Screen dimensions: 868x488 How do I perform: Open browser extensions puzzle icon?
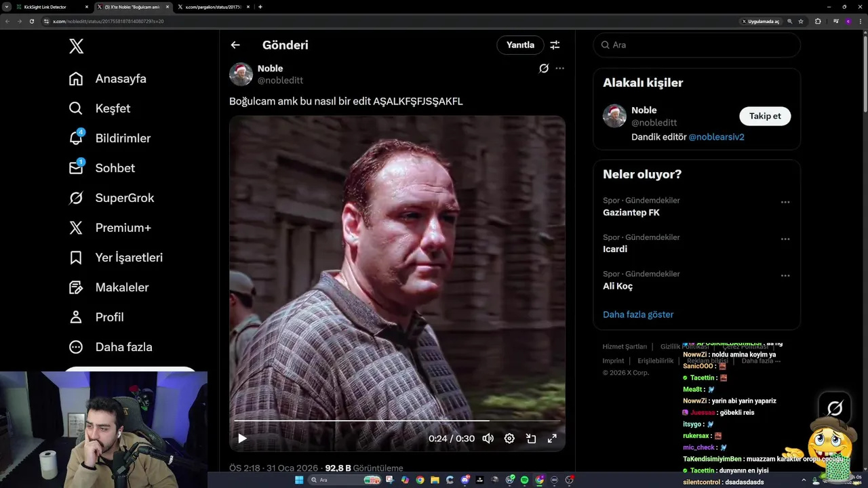pyautogui.click(x=818, y=21)
